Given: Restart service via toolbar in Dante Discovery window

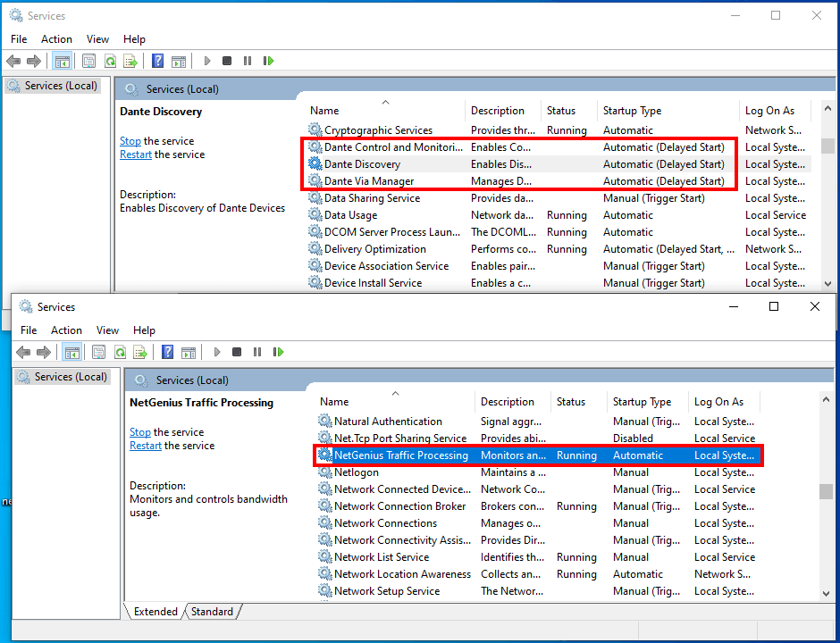Looking at the screenshot, I should point(268,61).
